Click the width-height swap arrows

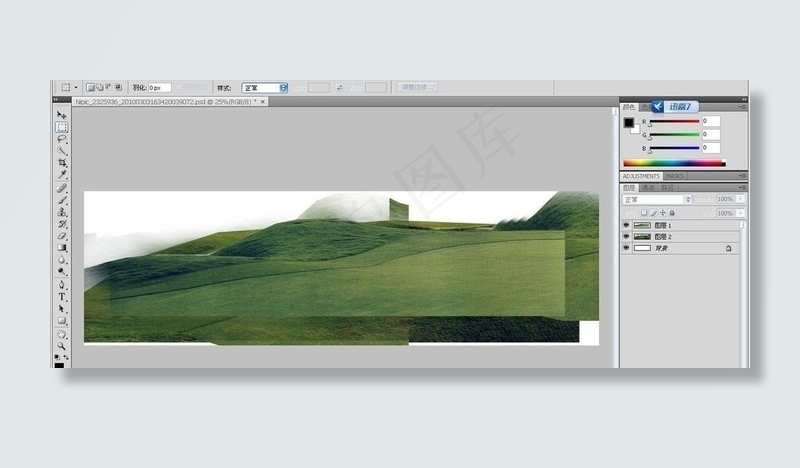(340, 88)
